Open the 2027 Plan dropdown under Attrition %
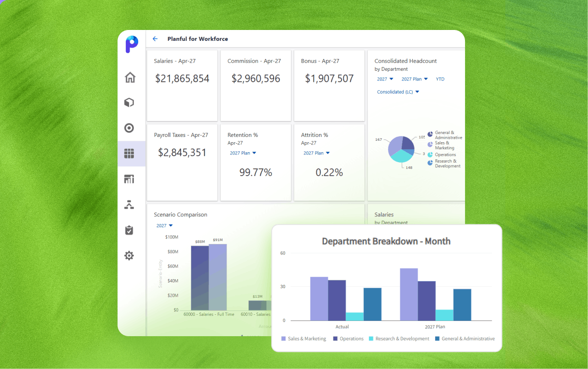This screenshot has height=369, width=588. coord(317,153)
